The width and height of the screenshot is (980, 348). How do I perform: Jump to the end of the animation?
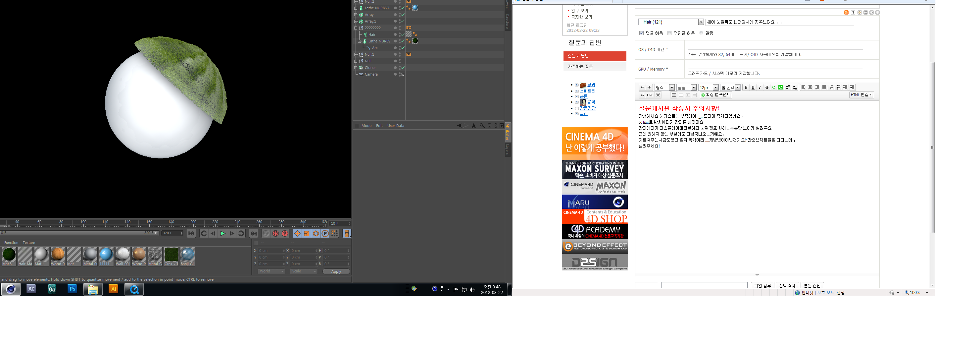click(x=253, y=233)
